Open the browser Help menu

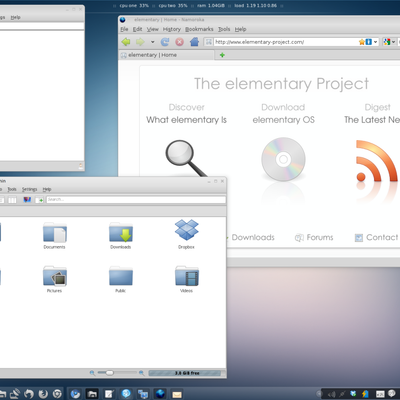240,29
